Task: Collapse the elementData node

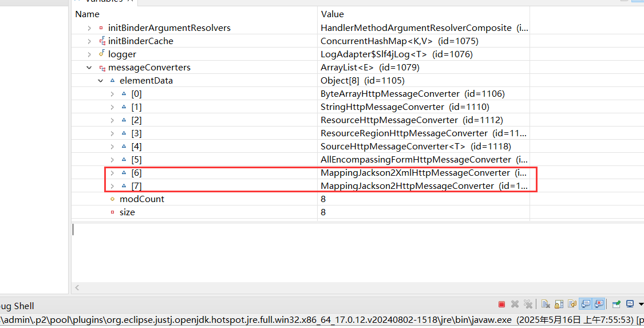Action: 101,81
